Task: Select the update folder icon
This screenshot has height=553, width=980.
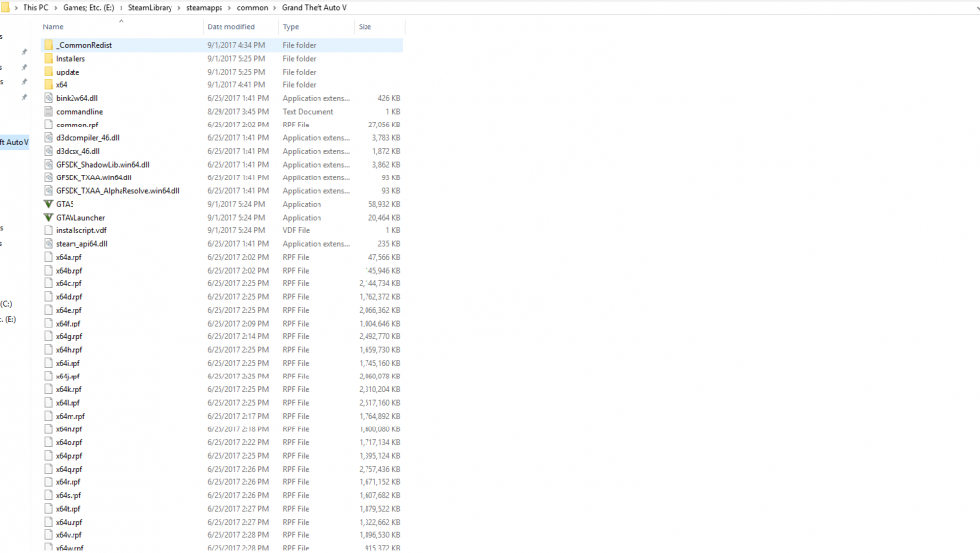Action: pos(49,72)
